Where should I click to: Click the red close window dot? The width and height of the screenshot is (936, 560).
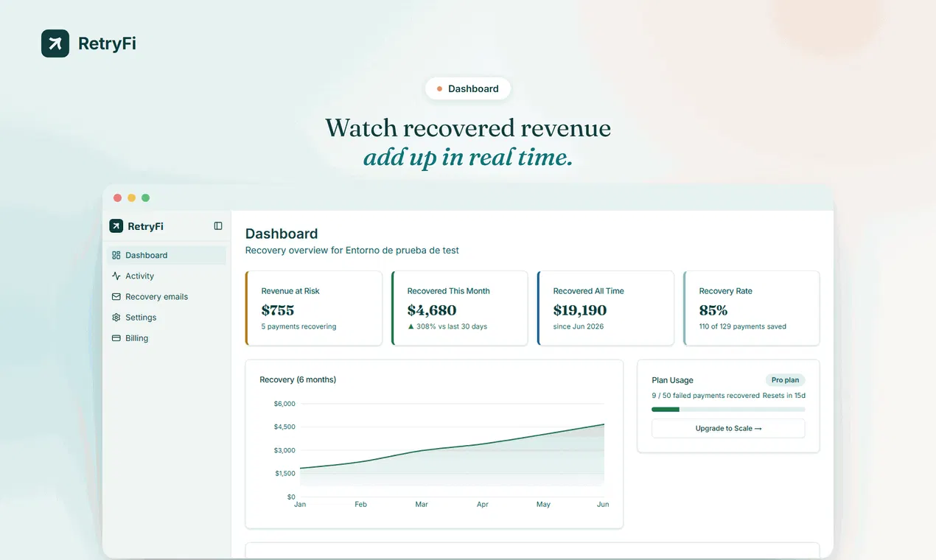coord(117,197)
